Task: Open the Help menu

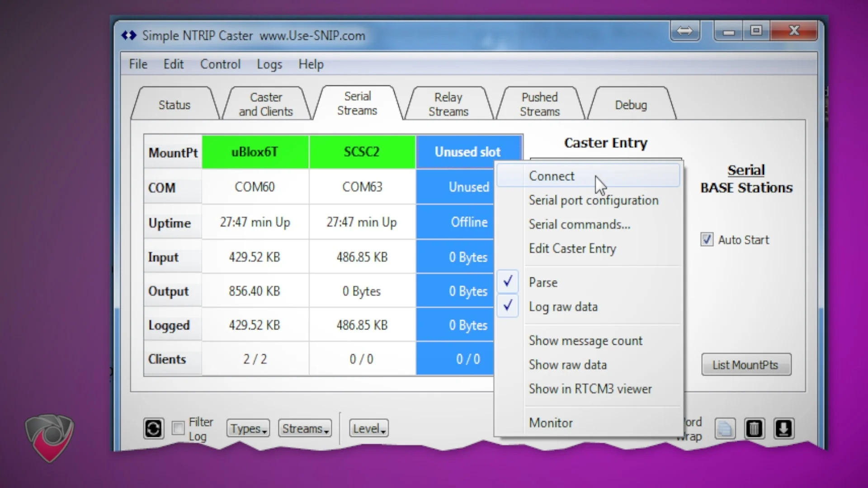Action: (311, 64)
